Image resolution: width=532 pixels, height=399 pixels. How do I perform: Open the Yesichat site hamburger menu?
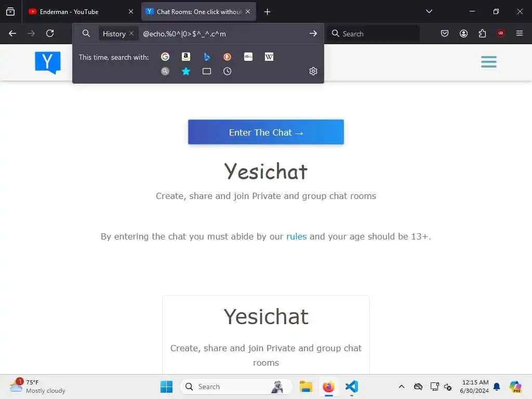click(489, 62)
